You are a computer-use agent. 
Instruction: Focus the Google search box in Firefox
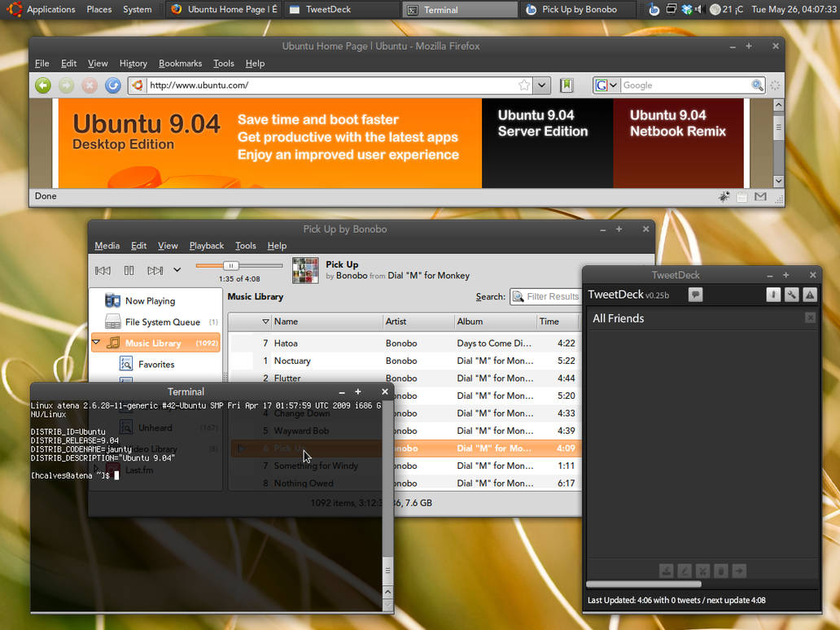tap(685, 85)
